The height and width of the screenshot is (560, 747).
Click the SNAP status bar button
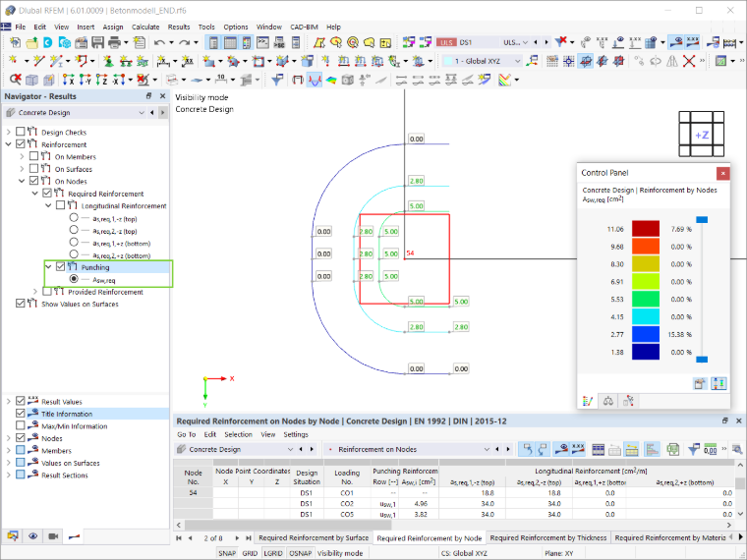tap(227, 553)
